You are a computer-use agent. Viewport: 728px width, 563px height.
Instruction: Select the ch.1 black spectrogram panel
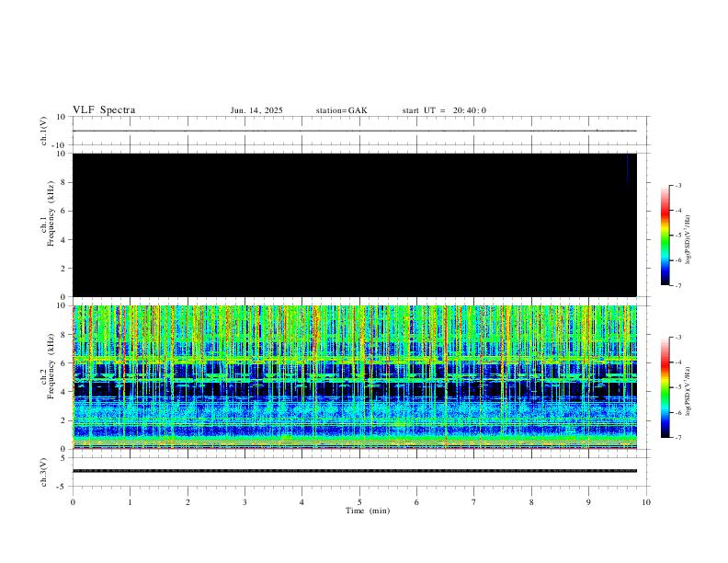355,224
